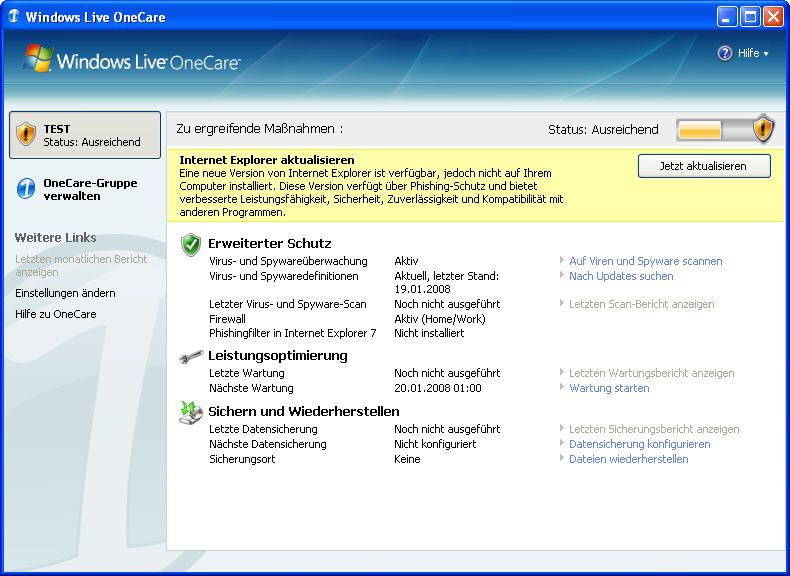Start Auf Viren und Spyware scannen
Image resolution: width=790 pixels, height=576 pixels.
click(645, 261)
